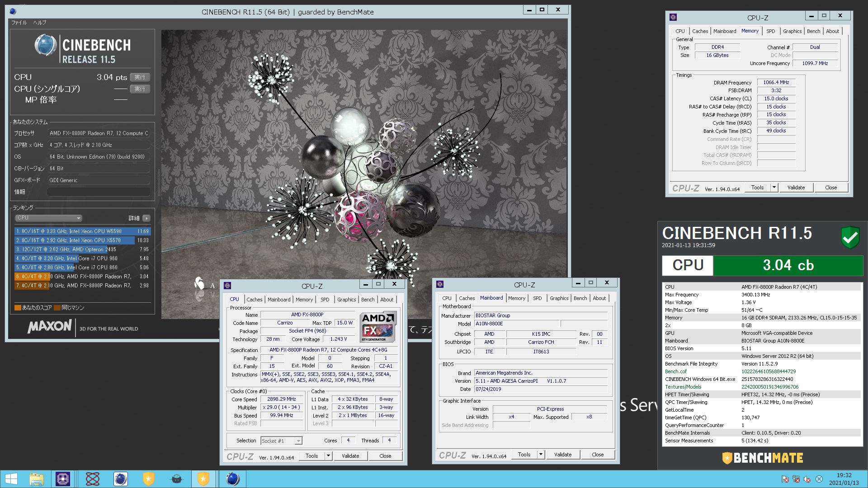
Task: Switch to Bench tab in CPU-Z CPU window
Action: click(368, 300)
